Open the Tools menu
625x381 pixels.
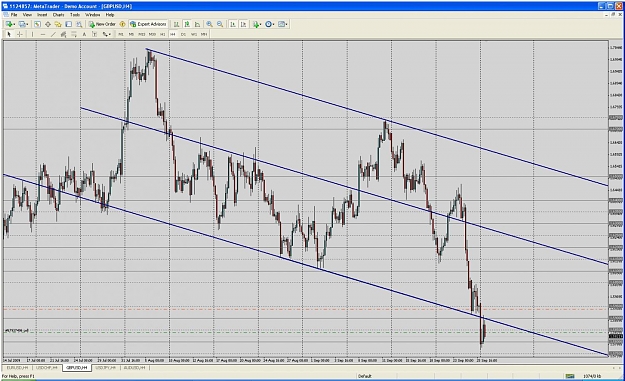(75, 15)
